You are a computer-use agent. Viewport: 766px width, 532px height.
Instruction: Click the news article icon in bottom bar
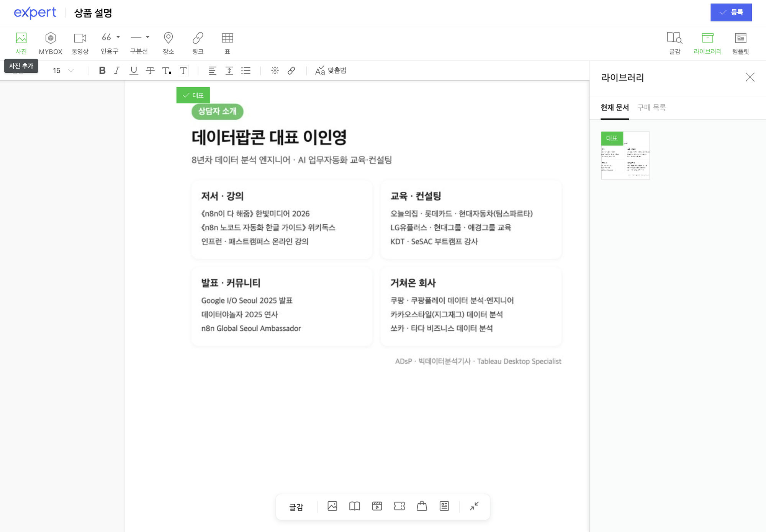[x=444, y=506]
